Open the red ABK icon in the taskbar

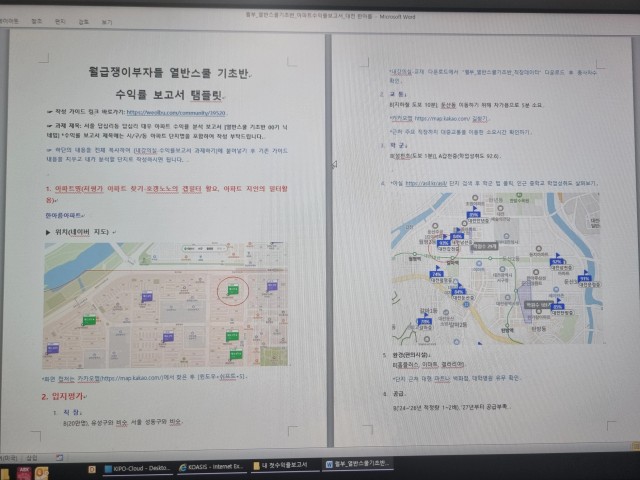tap(24, 473)
